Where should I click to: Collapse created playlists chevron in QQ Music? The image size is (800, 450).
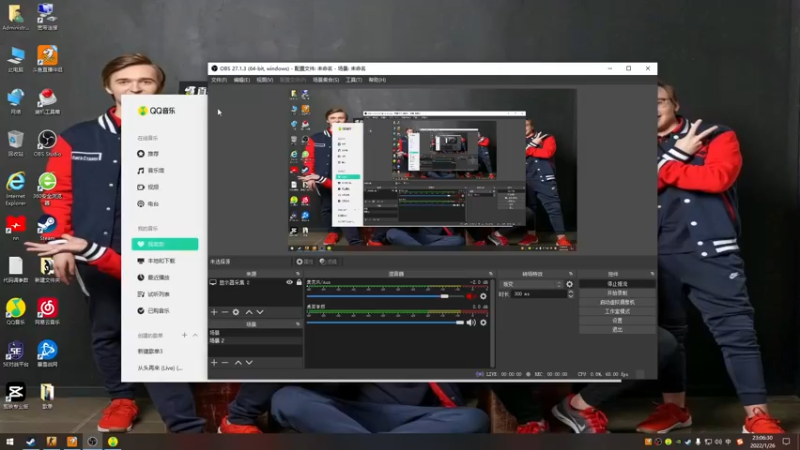click(x=195, y=335)
